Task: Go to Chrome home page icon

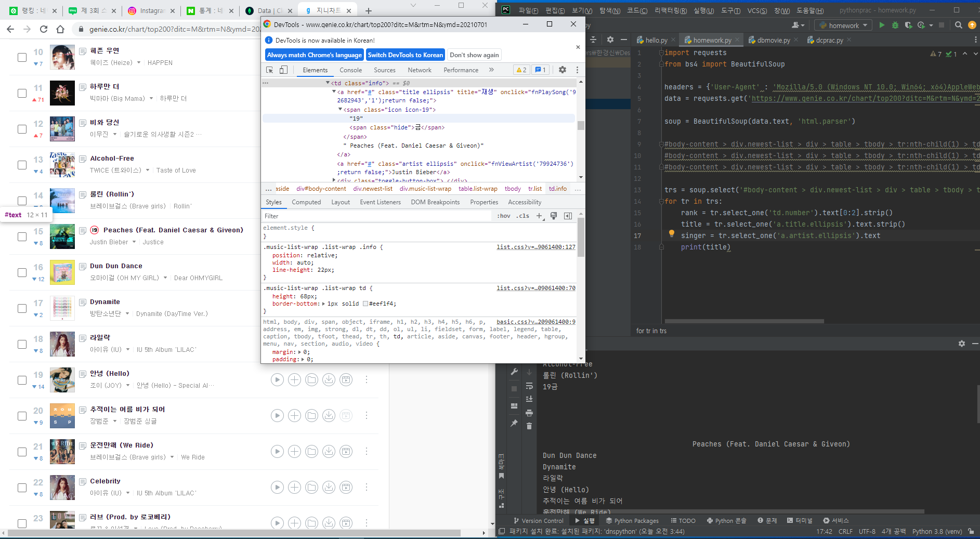Action: click(60, 29)
